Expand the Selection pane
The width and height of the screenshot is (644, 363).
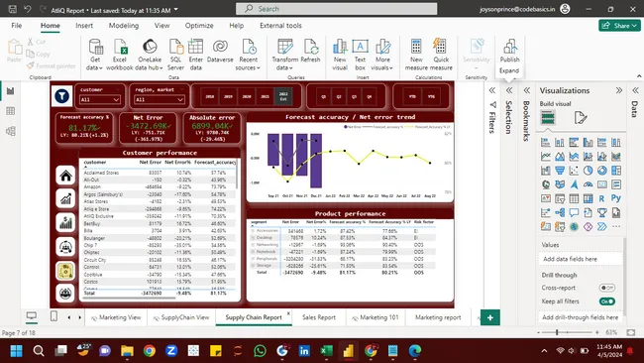point(509,90)
